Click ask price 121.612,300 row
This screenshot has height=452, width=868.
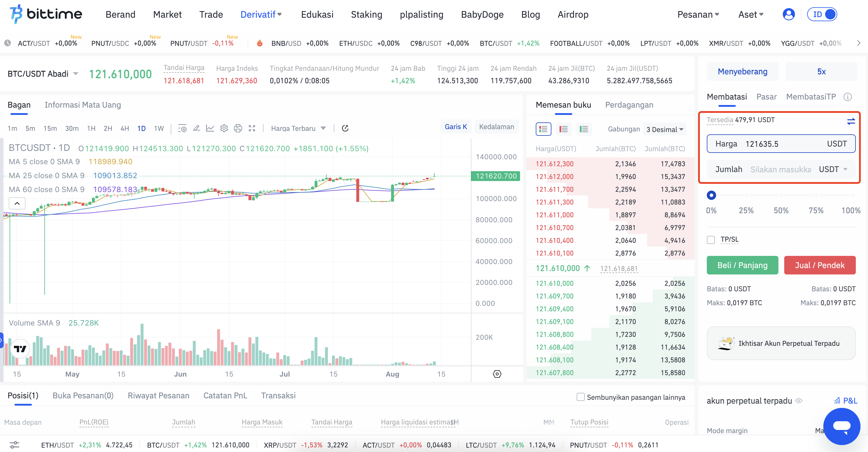coord(610,164)
